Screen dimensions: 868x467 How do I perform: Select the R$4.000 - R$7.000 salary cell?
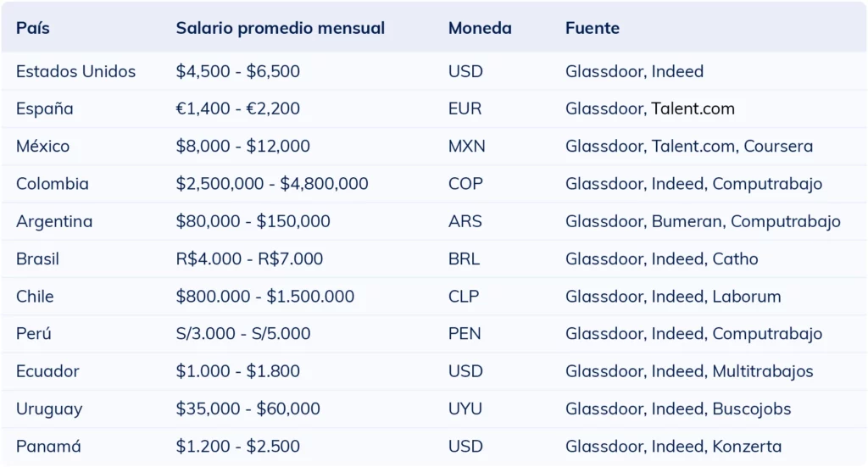click(249, 259)
